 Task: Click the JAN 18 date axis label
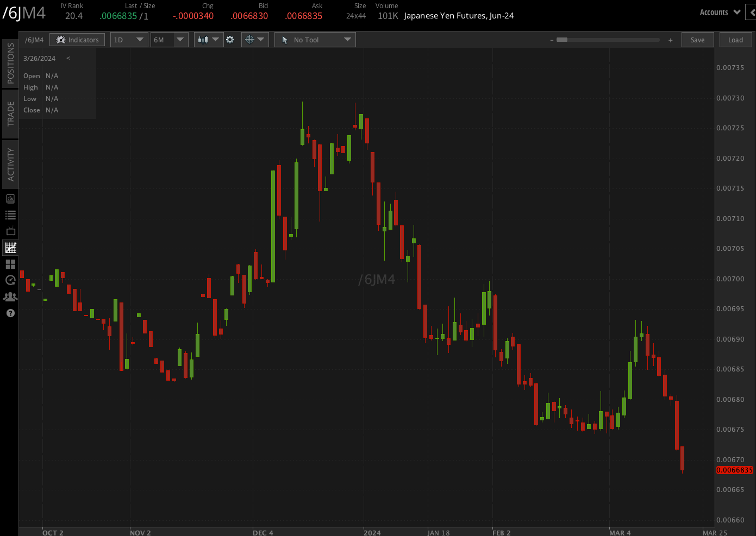coord(439,532)
